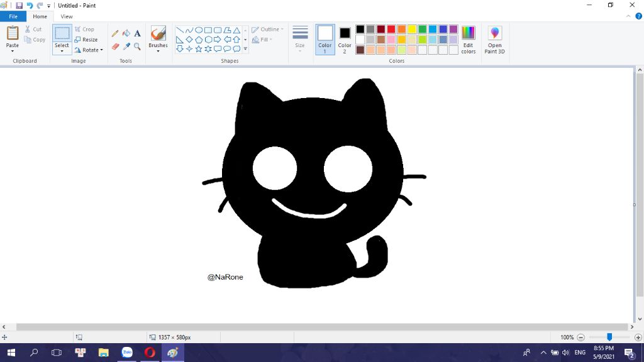Click the zoom slider handle

pos(609,337)
